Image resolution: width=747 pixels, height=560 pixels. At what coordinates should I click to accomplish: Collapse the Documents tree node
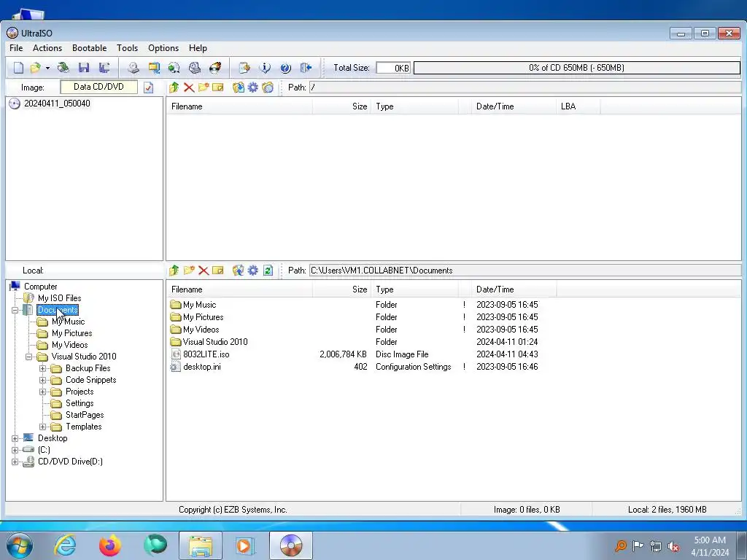[x=15, y=310]
